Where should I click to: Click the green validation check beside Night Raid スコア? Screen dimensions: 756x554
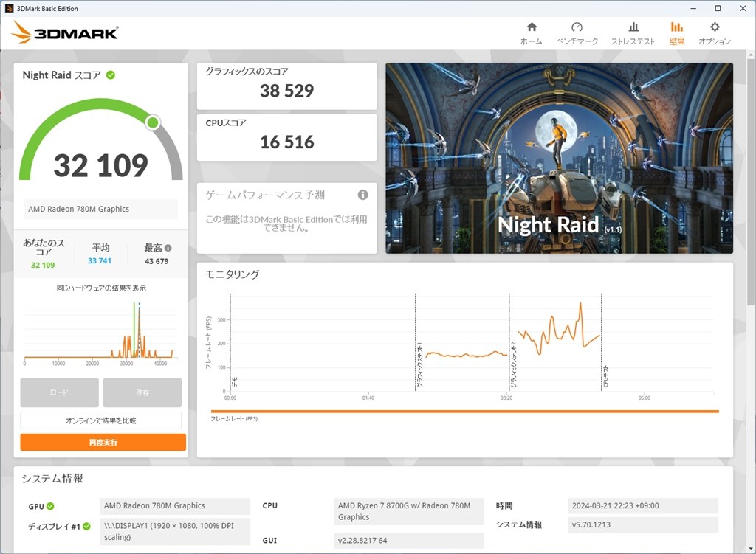tap(111, 75)
